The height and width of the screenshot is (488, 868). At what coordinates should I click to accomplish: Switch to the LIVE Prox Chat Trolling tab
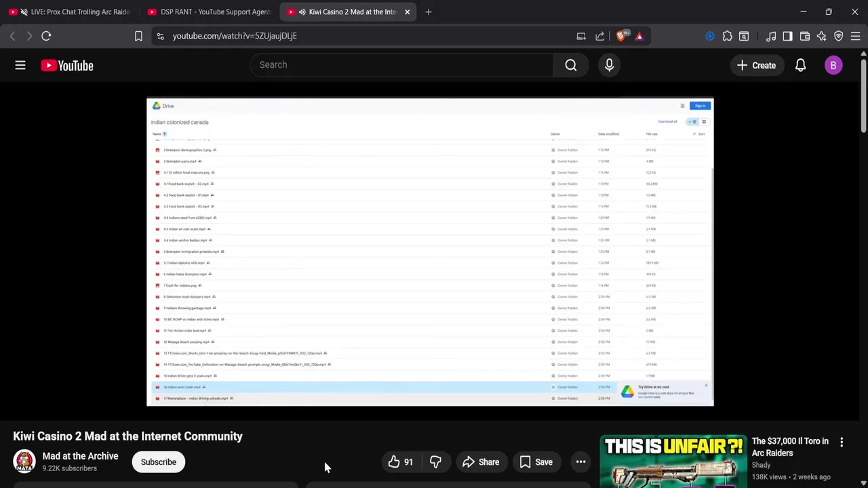pos(70,12)
